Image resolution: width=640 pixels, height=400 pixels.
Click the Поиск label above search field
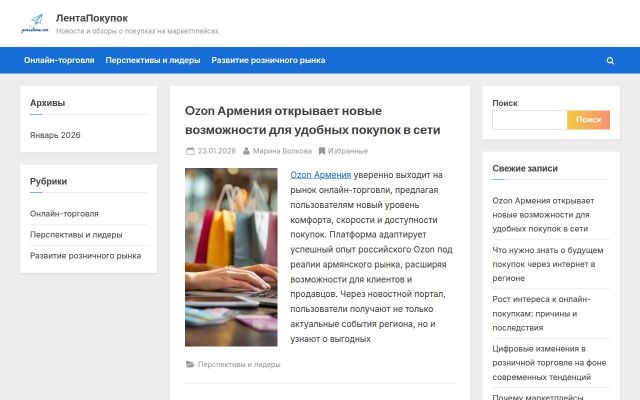505,103
